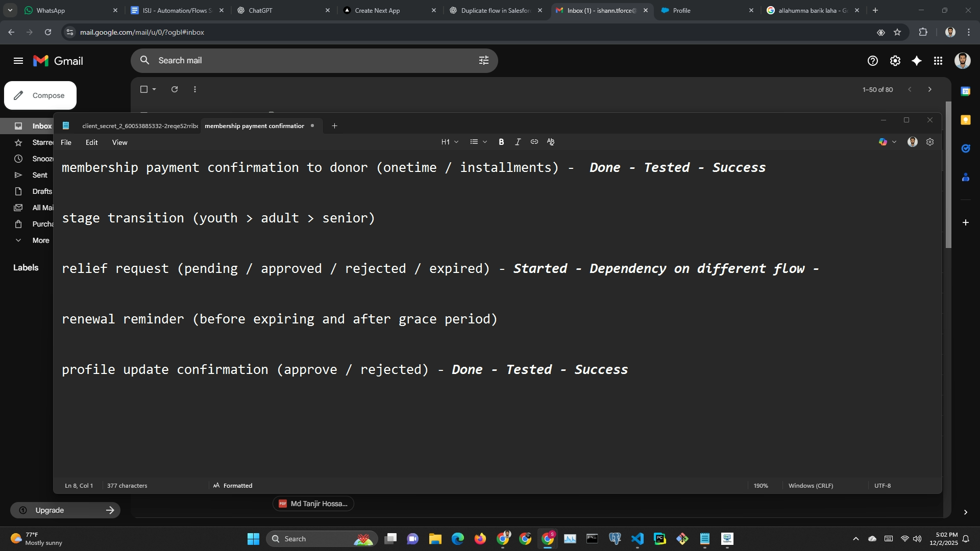Image resolution: width=980 pixels, height=551 pixels.
Task: Click the insert link icon
Action: [534, 142]
